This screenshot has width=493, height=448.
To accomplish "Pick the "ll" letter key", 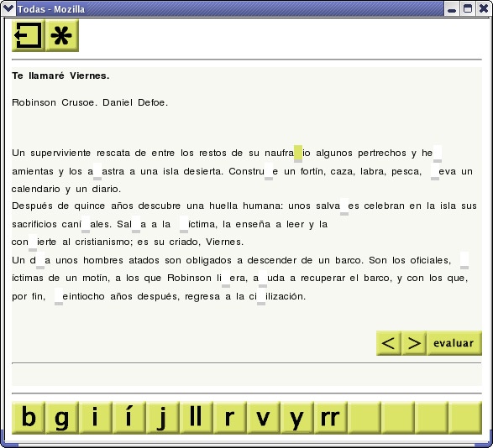I will coord(197,418).
